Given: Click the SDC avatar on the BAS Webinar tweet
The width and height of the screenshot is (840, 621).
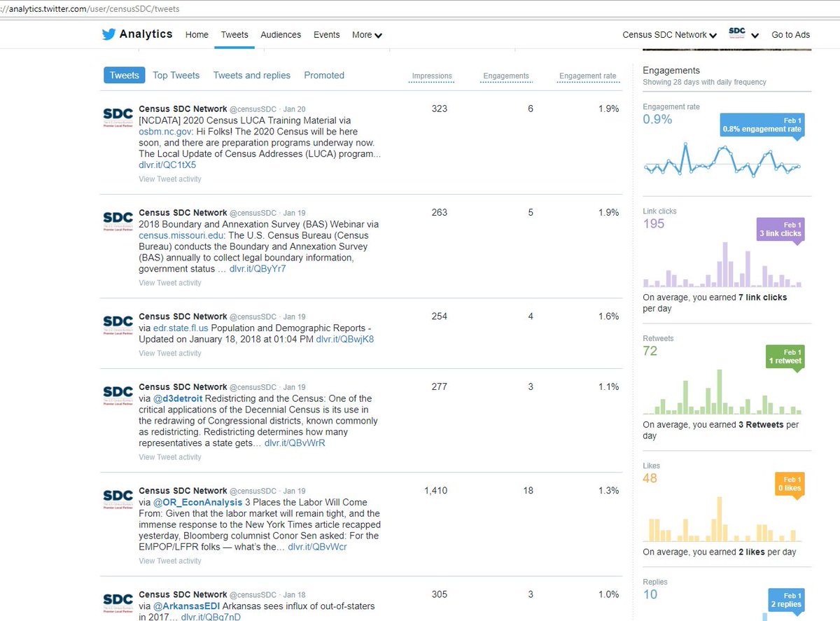Looking at the screenshot, I should tap(117, 219).
